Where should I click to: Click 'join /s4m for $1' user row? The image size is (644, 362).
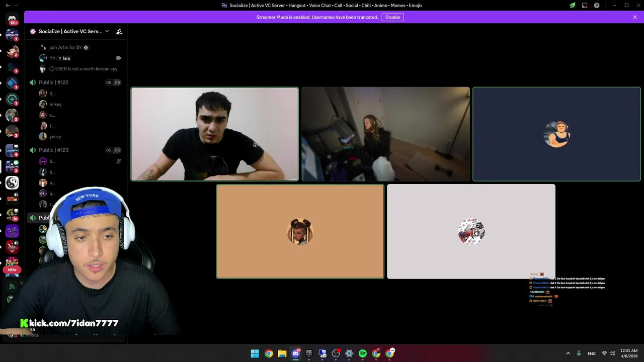point(80,47)
